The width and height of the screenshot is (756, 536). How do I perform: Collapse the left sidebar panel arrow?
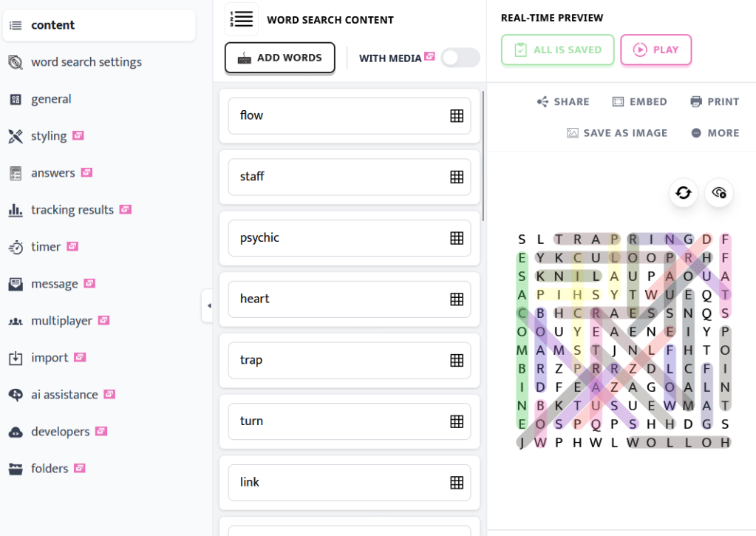[x=208, y=306]
